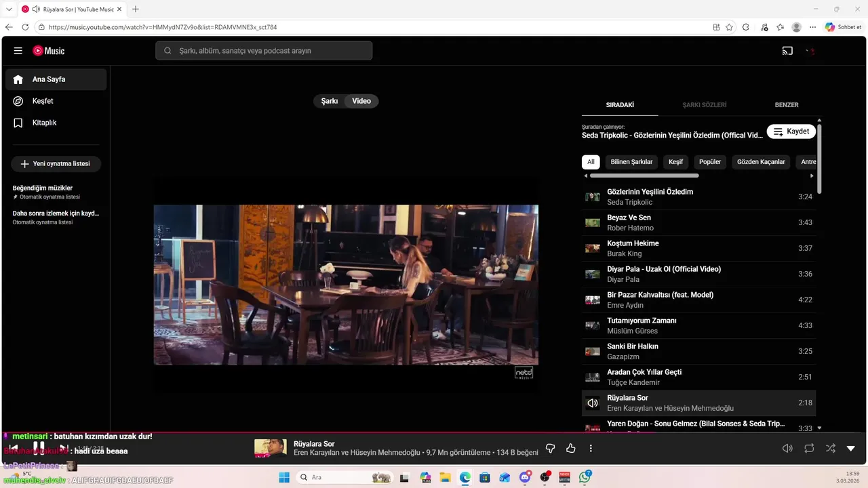Image resolution: width=868 pixels, height=488 pixels.
Task: Click the filter chips horizontal scrollbar
Action: pos(644,176)
